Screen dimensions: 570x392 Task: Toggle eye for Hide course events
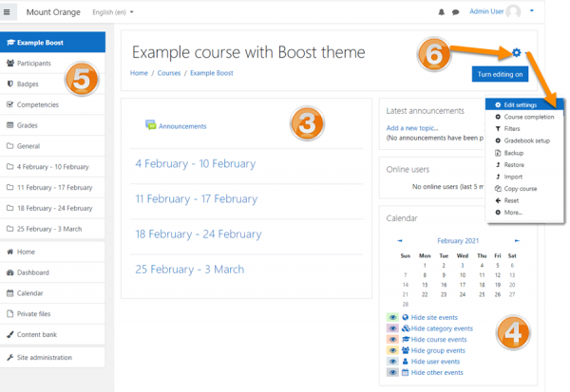[392, 339]
